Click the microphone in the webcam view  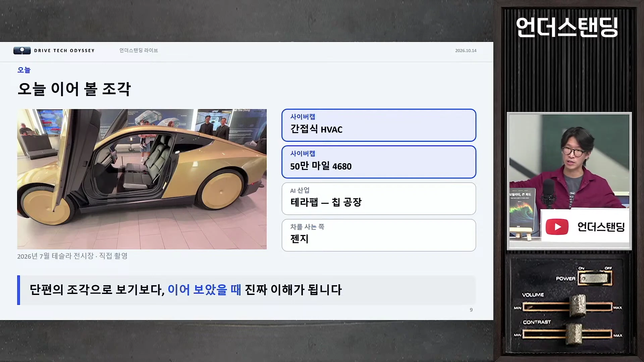[x=549, y=193]
